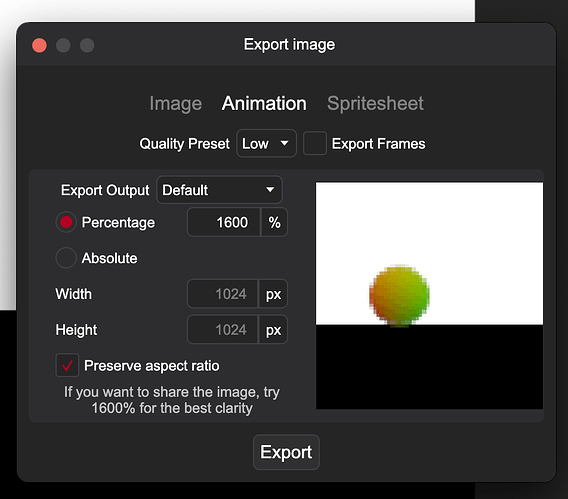Image resolution: width=568 pixels, height=499 pixels.
Task: Click the % unit label
Action: [x=274, y=222]
